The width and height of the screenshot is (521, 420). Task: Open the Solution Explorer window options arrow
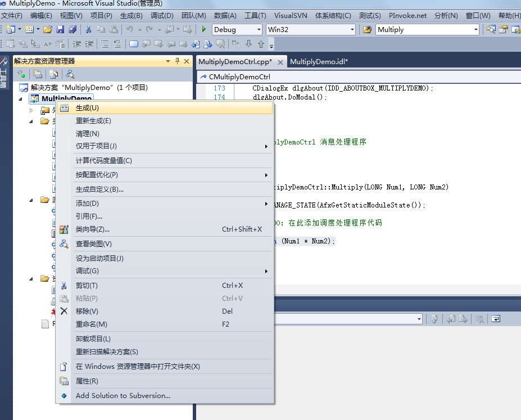(x=168, y=61)
